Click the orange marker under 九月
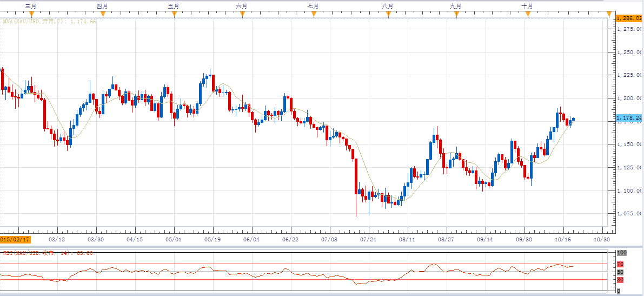Screen dimensions: 644x296 (x=456, y=14)
